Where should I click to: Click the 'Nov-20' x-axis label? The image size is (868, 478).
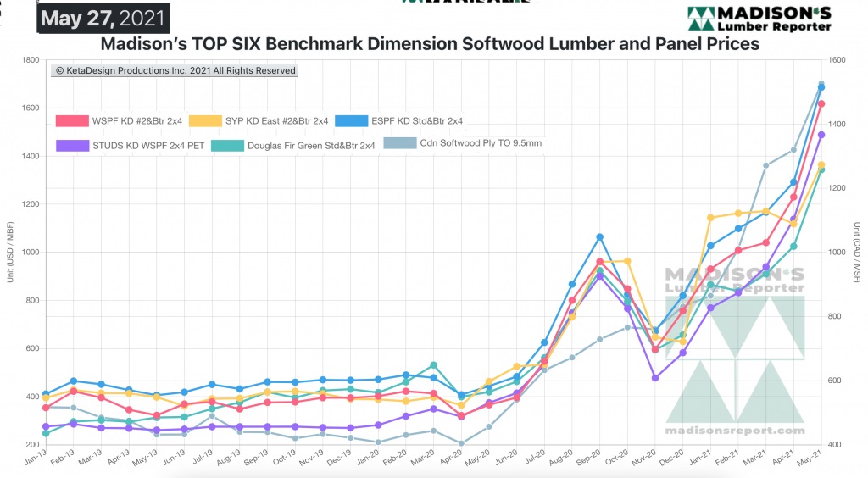pyautogui.click(x=644, y=457)
